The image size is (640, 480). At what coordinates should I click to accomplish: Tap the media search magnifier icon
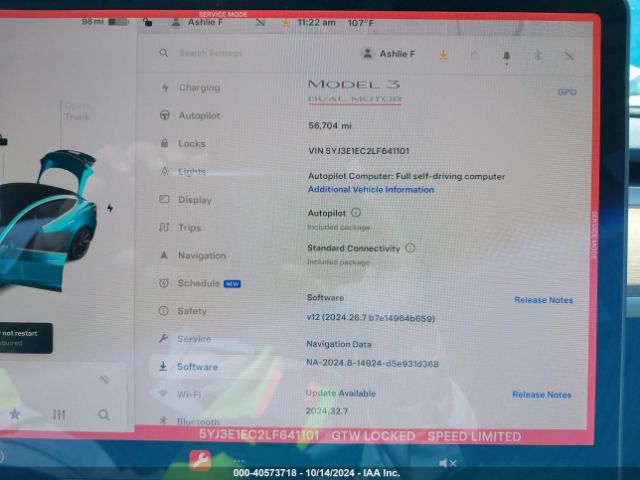104,415
